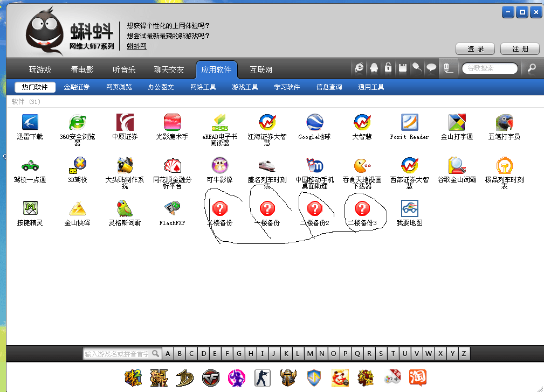Click the 谷歌搜索 search input field
The width and height of the screenshot is (544, 392).
coord(490,68)
